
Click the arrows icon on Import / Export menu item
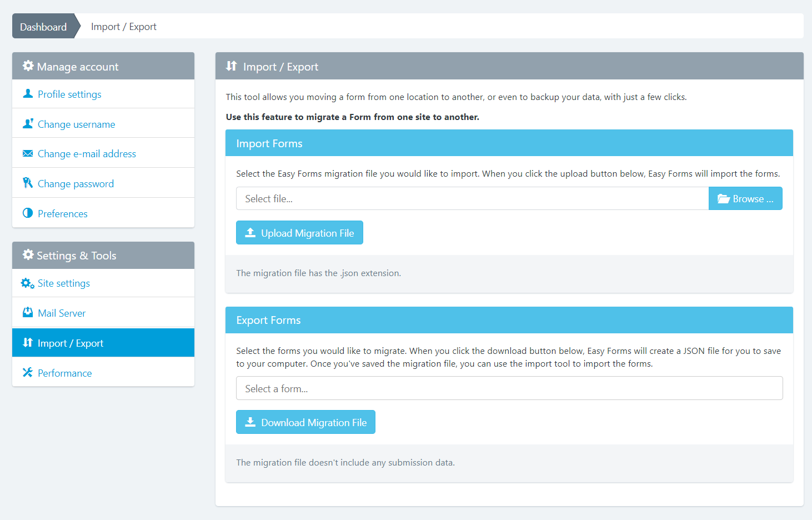pyautogui.click(x=28, y=343)
